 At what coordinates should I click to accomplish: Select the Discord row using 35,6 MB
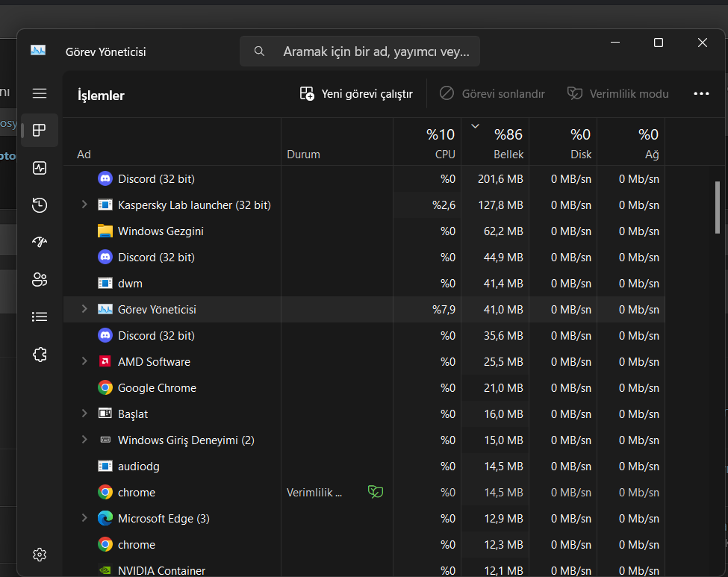point(364,336)
